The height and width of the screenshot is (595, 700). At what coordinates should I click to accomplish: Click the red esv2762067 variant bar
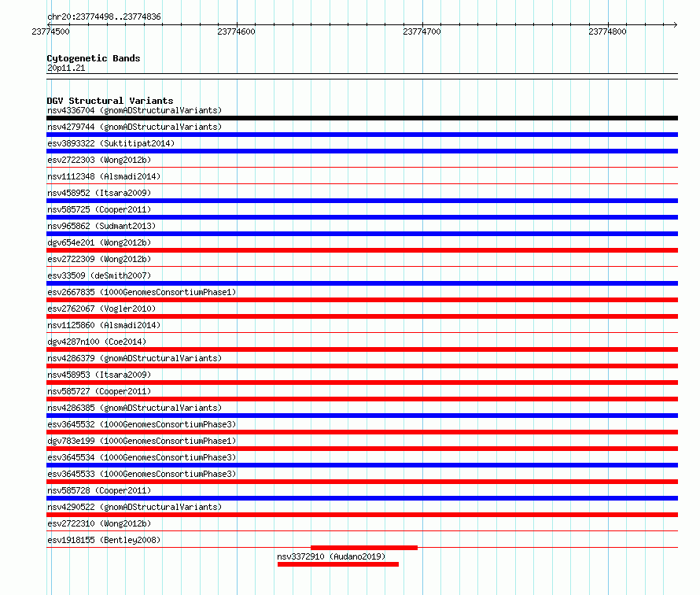[362, 316]
